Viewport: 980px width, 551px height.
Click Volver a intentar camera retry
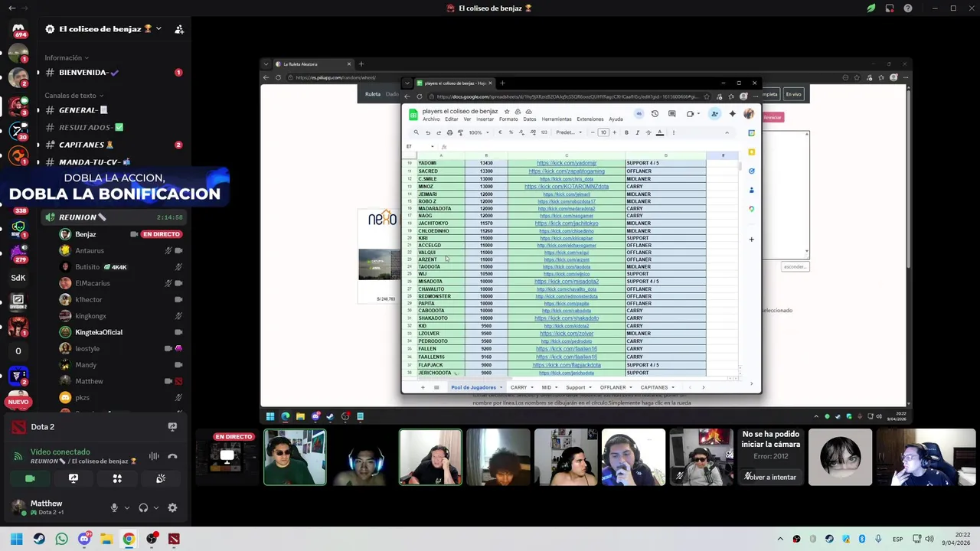(771, 477)
